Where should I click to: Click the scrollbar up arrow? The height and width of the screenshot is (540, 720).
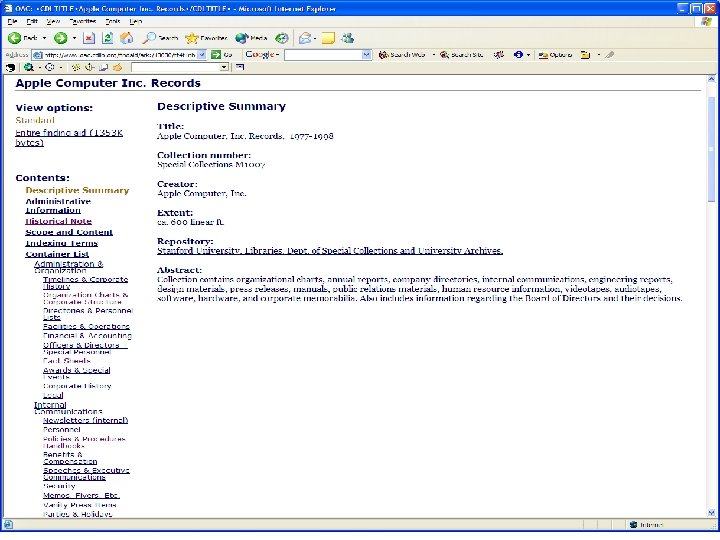pyautogui.click(x=711, y=79)
